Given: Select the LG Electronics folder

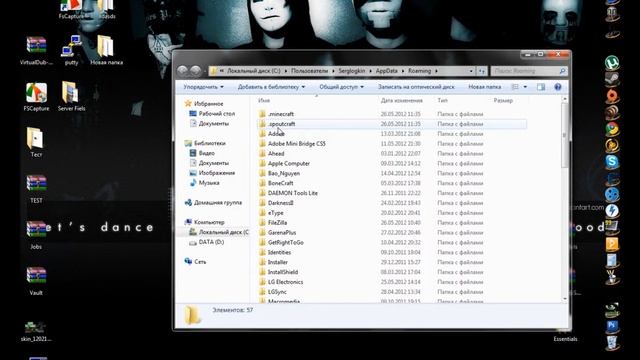Looking at the screenshot, I should (x=392, y=282).
